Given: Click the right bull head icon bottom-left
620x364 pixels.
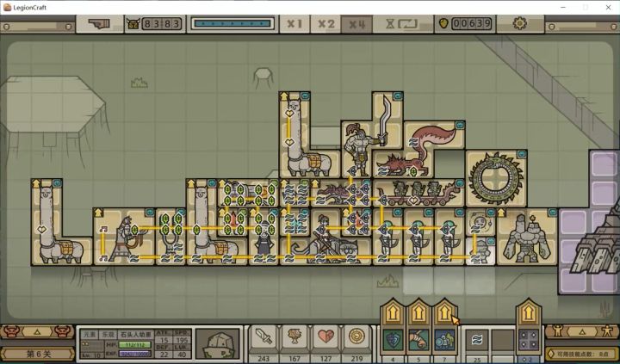Looking at the screenshot, I should [x=63, y=331].
